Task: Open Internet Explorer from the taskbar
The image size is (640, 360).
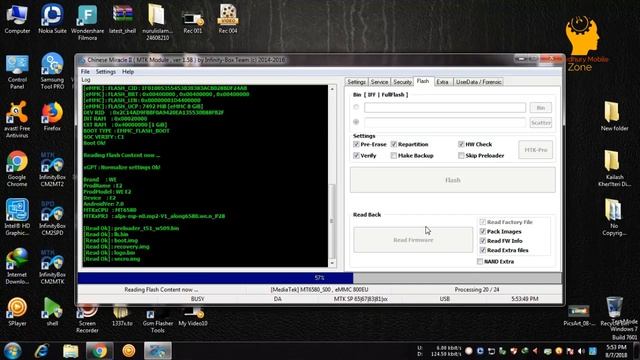Action: tap(42, 351)
